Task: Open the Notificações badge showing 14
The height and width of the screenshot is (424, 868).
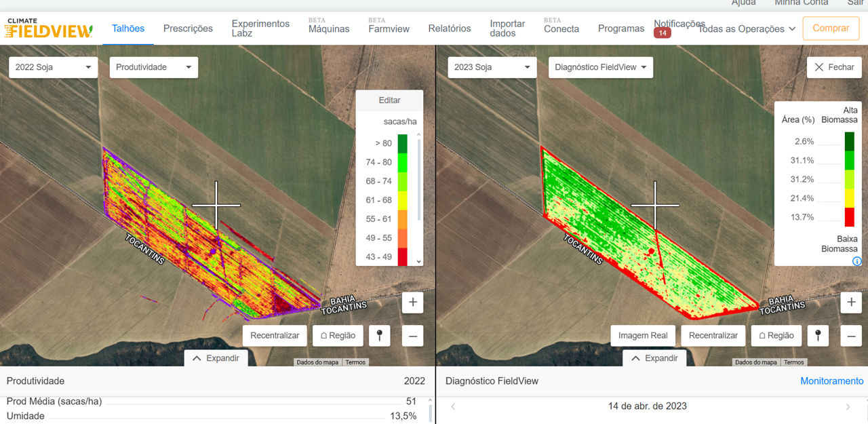Action: [x=663, y=33]
